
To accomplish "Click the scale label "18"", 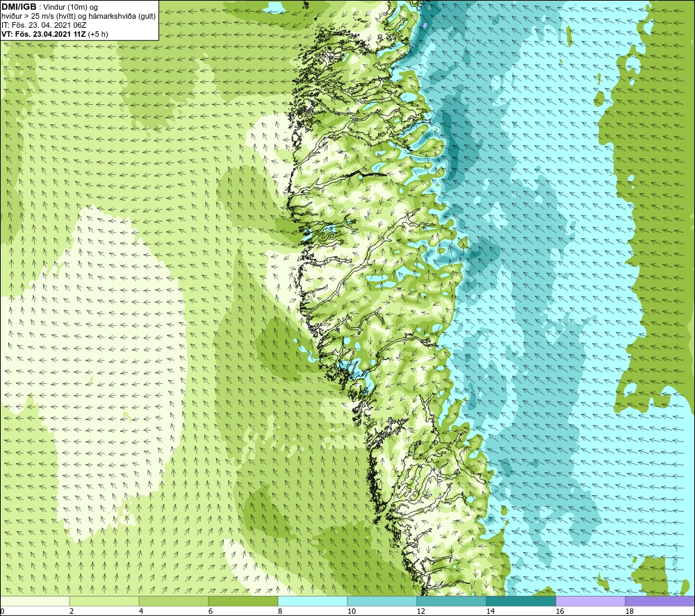I will click(630, 611).
